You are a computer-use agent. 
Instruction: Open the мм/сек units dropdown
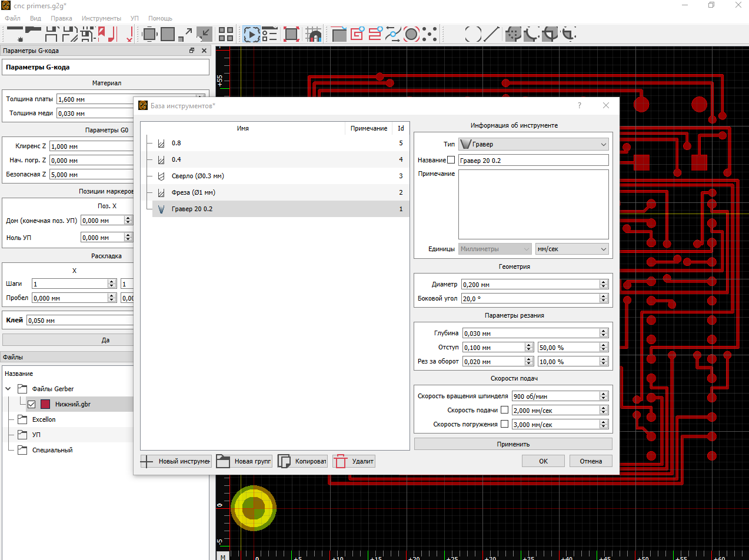(572, 249)
